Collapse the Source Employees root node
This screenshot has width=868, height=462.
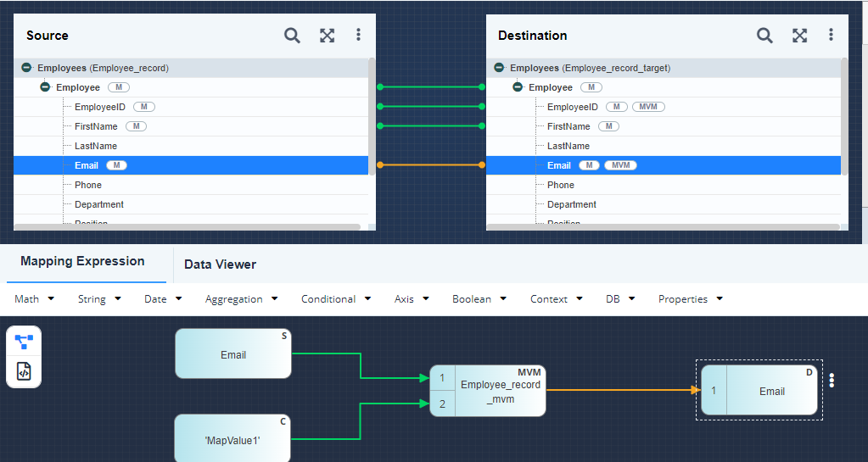coord(26,68)
